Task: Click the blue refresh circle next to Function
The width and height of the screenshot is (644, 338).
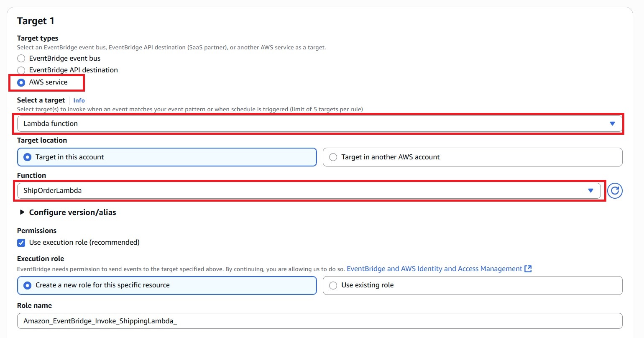Action: tap(615, 191)
